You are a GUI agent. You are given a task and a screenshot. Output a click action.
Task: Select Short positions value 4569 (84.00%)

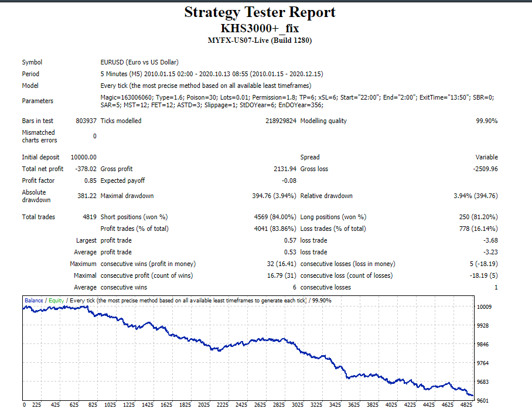coord(275,217)
